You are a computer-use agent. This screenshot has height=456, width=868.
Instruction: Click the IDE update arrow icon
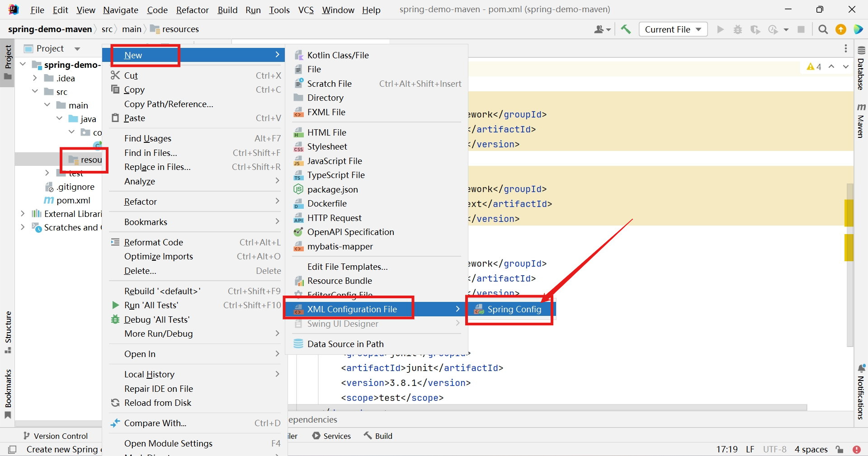841,29
